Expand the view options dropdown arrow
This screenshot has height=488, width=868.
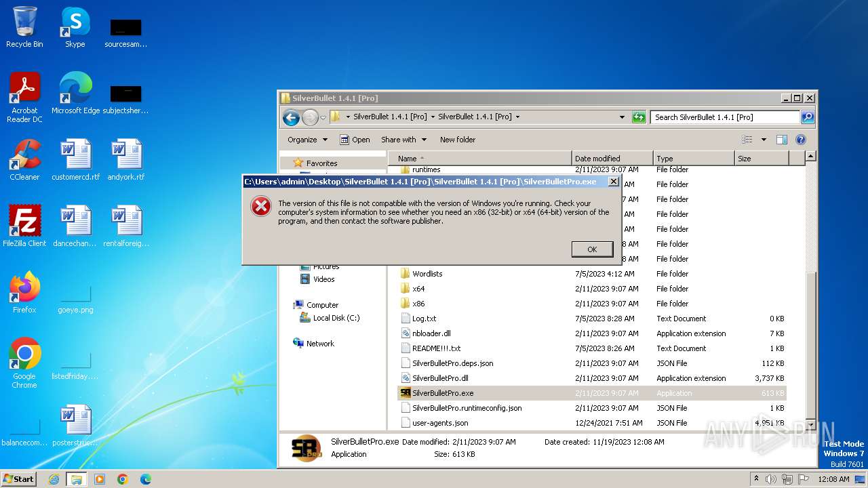click(764, 140)
